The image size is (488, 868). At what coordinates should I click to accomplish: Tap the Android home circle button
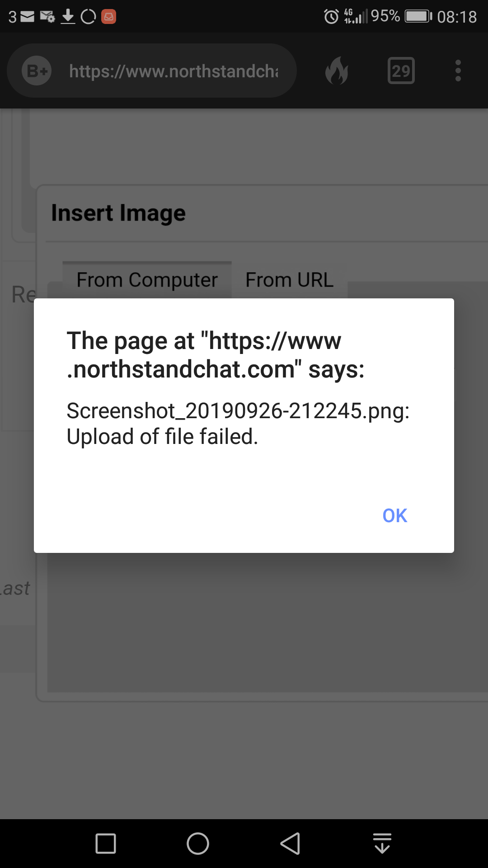click(198, 844)
